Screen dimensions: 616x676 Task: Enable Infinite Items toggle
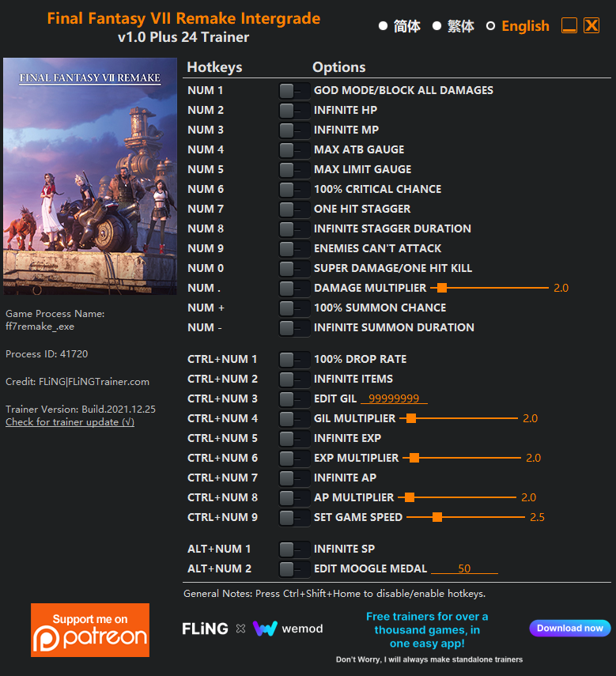coord(294,380)
